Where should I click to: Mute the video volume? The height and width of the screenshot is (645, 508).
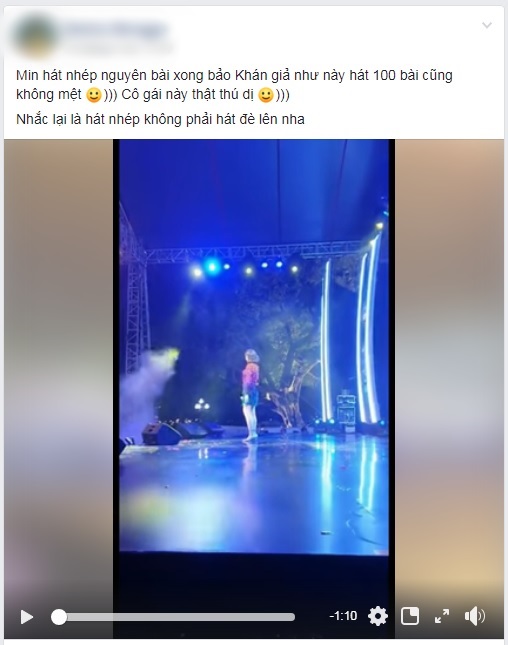[x=475, y=616]
